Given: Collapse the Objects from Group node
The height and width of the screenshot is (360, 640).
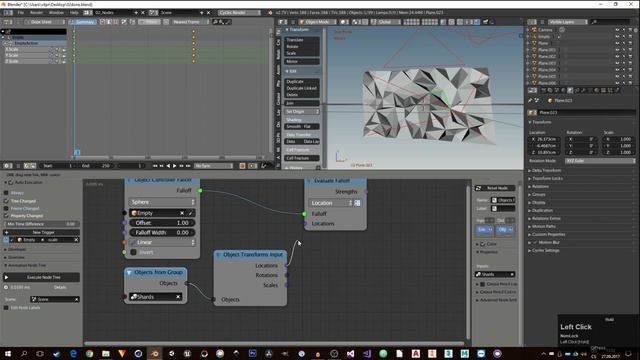Looking at the screenshot, I should click(129, 272).
